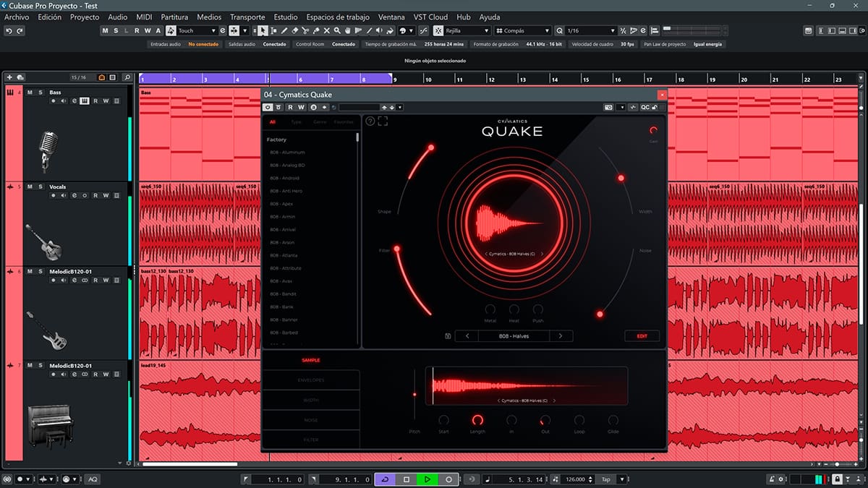
Task: Open the 1/16 quantize preset dropdown
Action: [x=613, y=31]
